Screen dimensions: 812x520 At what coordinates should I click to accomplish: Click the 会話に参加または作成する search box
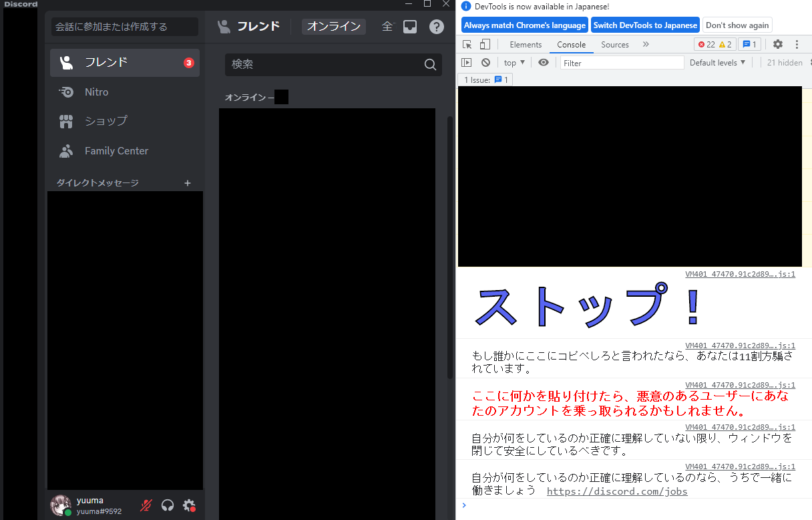pos(125,27)
